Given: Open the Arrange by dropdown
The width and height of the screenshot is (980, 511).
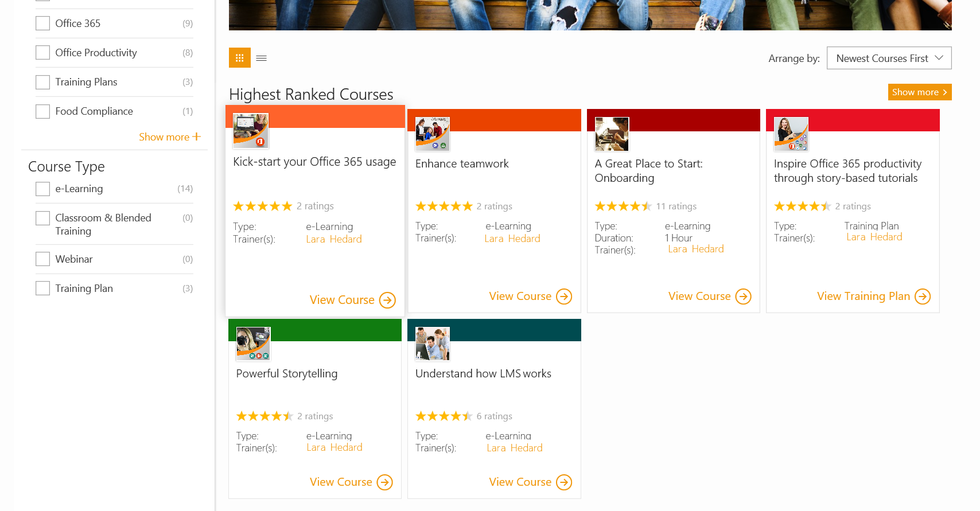Looking at the screenshot, I should [889, 58].
